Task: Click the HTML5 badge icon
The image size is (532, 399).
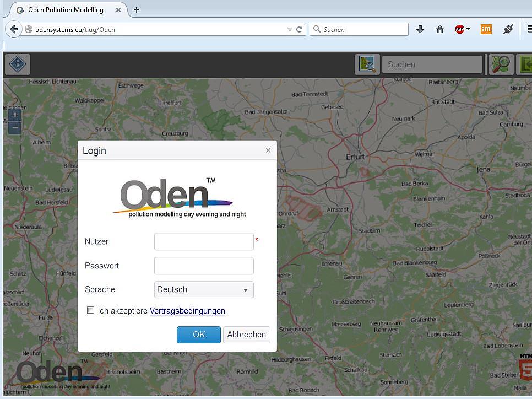Action: coord(525,366)
